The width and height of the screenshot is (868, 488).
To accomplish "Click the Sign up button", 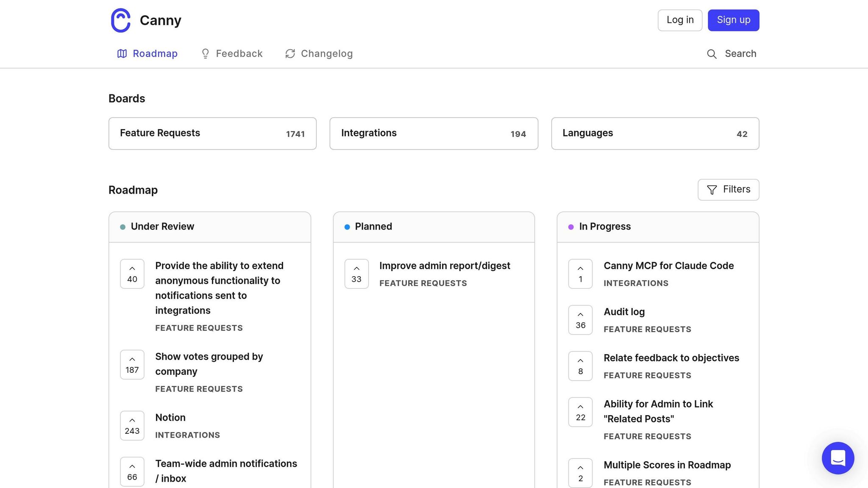I will coord(733,20).
